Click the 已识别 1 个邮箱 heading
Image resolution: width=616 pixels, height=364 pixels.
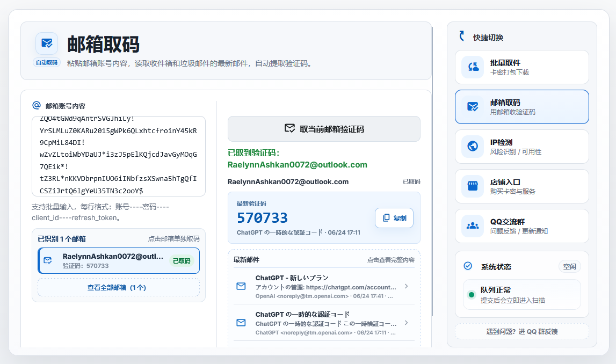click(62, 239)
